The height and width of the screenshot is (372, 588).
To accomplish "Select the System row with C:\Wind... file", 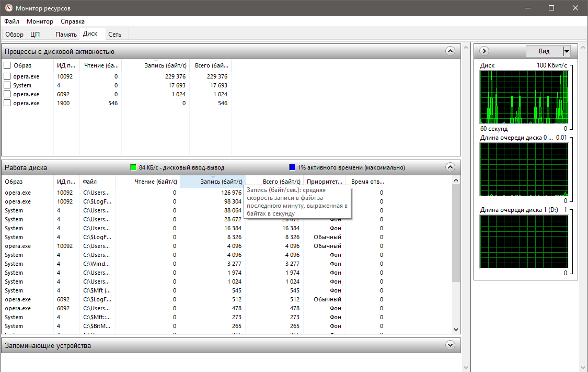I will pyautogui.click(x=194, y=264).
